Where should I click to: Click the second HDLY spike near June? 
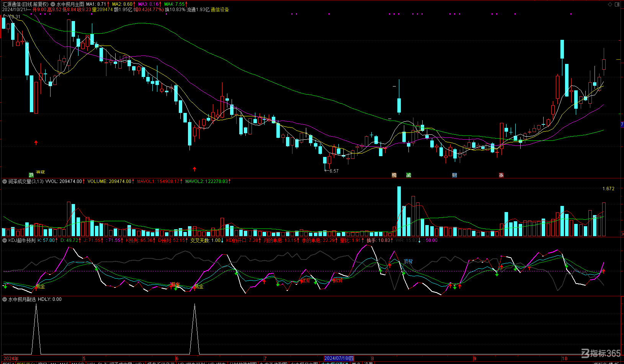click(194, 329)
